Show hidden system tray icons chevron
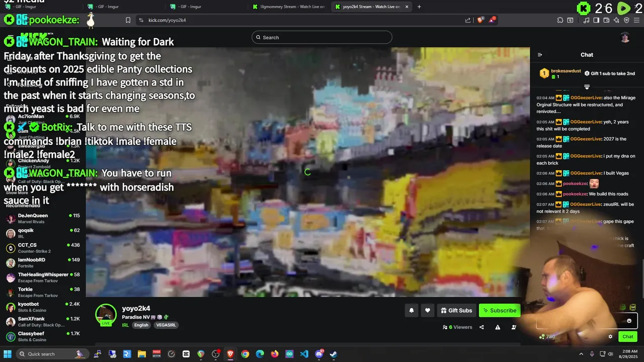This screenshot has height=362, width=644. (581, 354)
